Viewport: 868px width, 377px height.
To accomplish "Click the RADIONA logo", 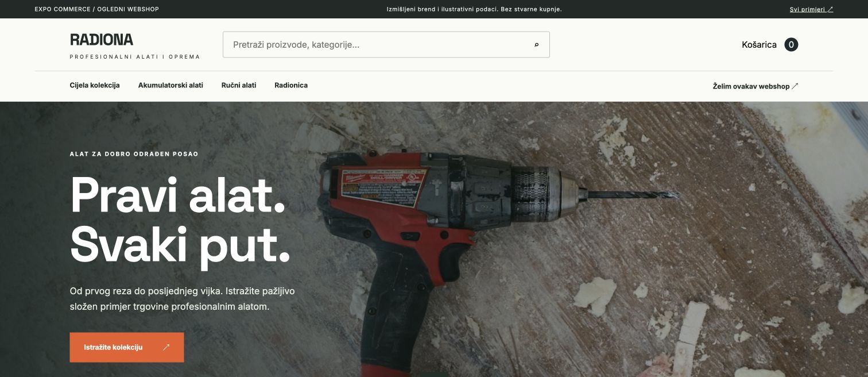I will coord(102,40).
